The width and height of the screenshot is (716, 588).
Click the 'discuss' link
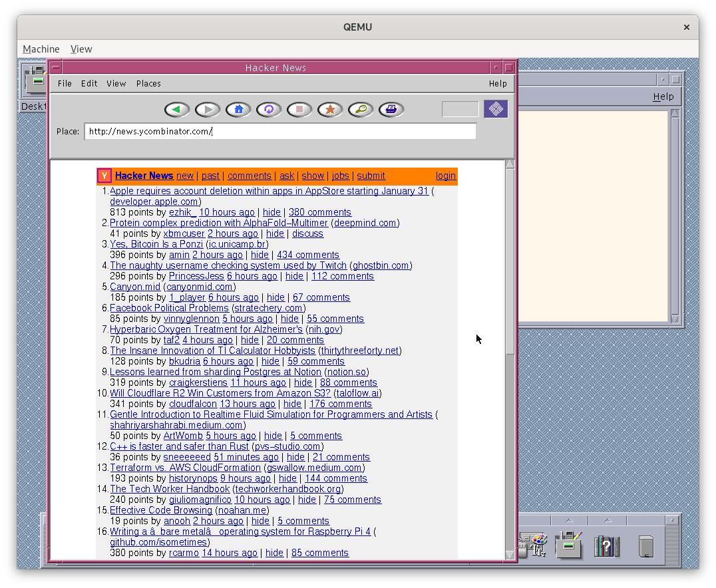tap(307, 233)
